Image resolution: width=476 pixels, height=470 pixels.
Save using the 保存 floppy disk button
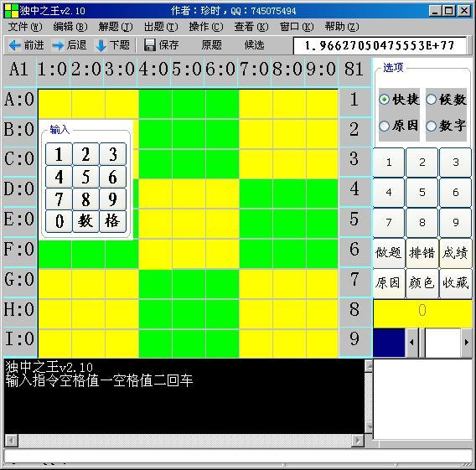(161, 45)
